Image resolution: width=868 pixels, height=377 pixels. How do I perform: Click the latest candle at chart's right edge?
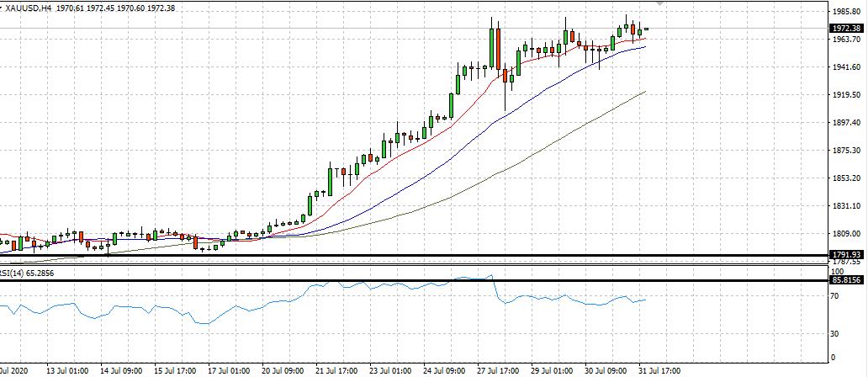click(x=646, y=29)
